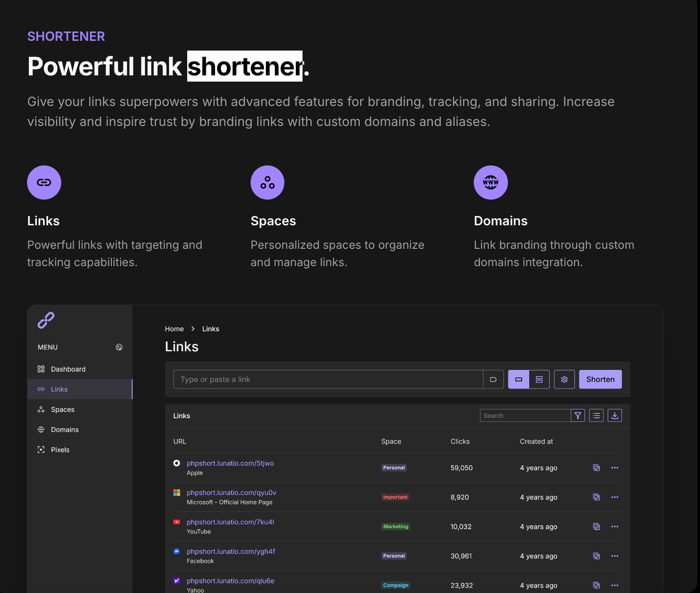Click the download export icon
The width and height of the screenshot is (700, 593).
(614, 416)
